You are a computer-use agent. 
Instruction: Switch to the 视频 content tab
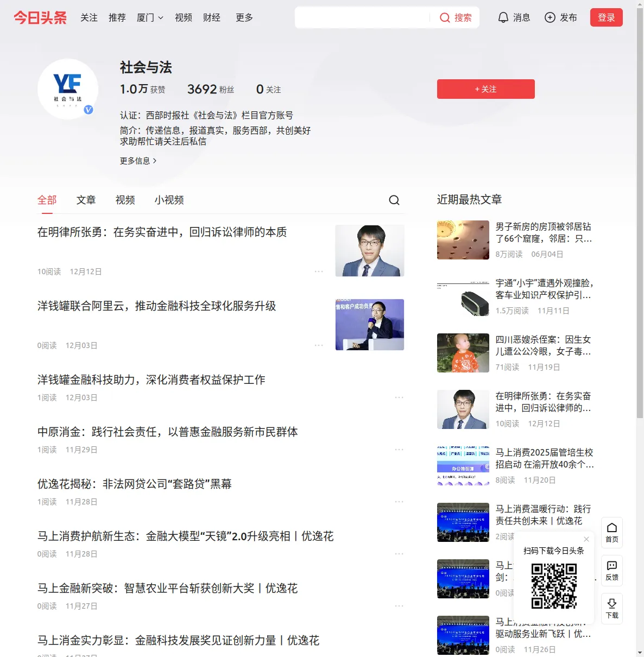125,200
